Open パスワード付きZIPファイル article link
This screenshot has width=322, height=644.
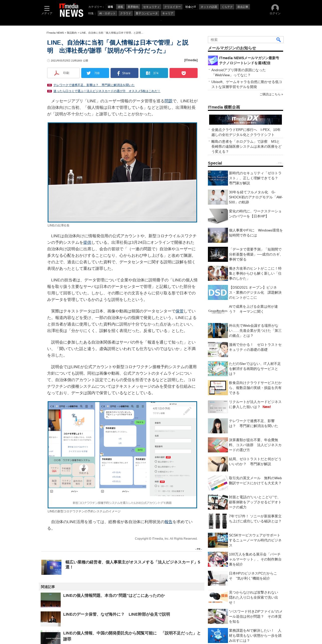click(x=256, y=616)
